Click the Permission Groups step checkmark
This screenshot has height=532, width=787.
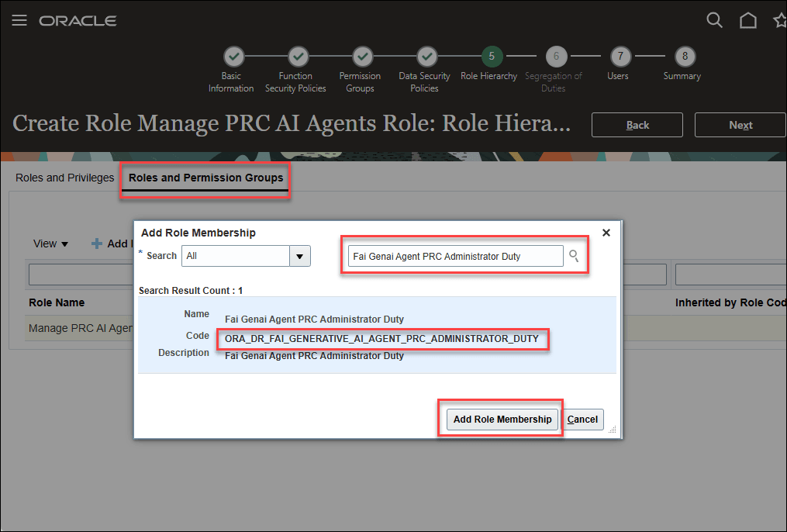pyautogui.click(x=360, y=56)
